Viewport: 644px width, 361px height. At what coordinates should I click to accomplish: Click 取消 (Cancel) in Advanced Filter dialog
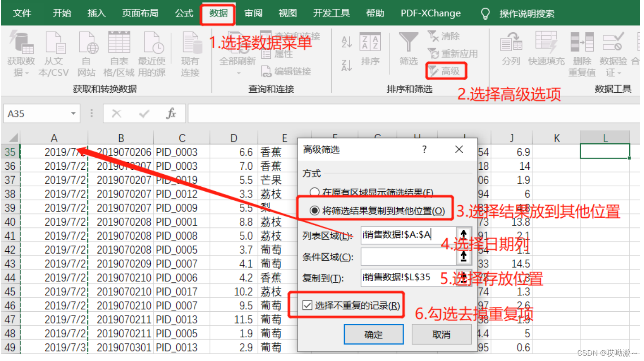(x=442, y=334)
